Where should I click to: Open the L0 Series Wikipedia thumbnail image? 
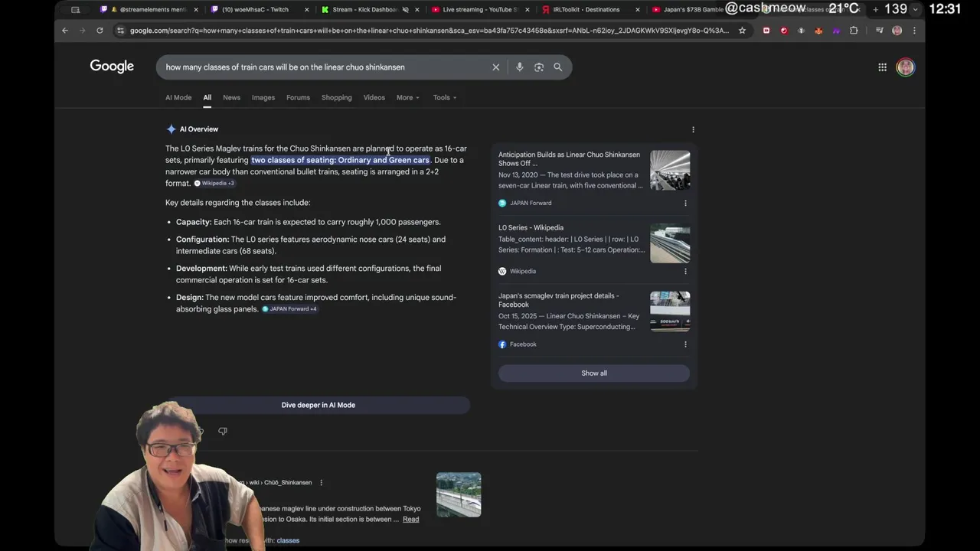pyautogui.click(x=670, y=243)
